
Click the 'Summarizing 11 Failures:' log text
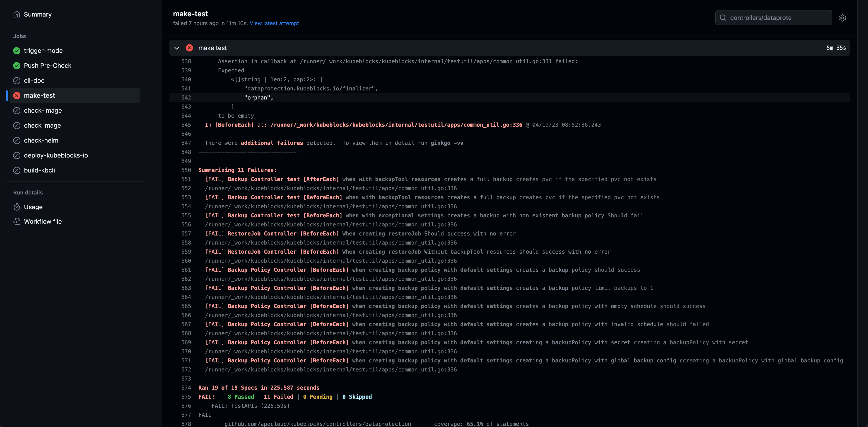(x=237, y=170)
